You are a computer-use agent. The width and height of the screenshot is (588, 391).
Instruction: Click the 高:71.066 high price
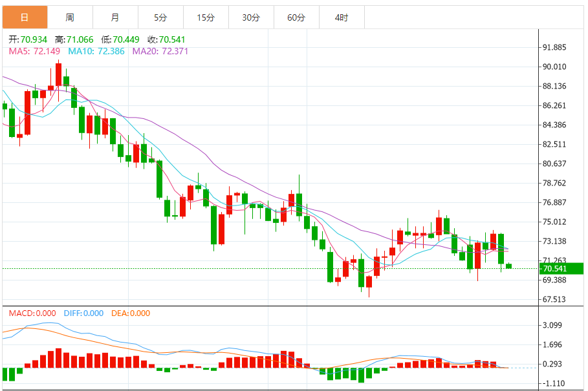pyautogui.click(x=74, y=39)
